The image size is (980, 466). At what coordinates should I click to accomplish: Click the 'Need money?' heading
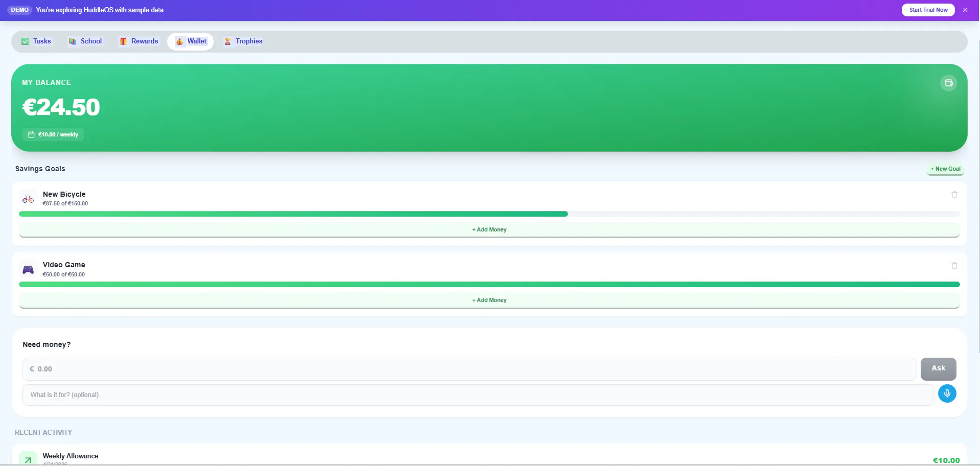tap(47, 345)
